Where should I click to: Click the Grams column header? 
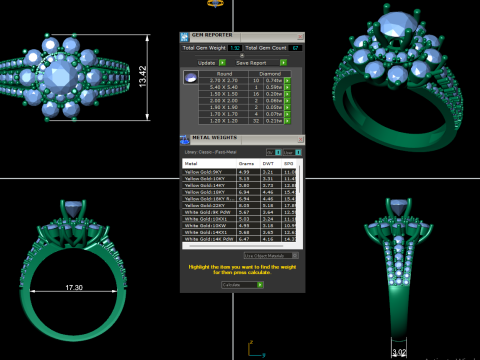click(248, 163)
